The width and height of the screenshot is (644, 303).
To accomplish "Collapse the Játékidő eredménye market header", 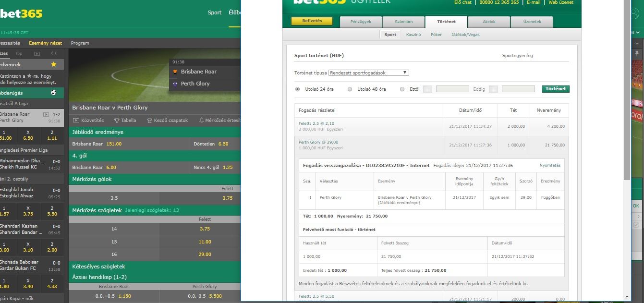I will click(x=154, y=132).
